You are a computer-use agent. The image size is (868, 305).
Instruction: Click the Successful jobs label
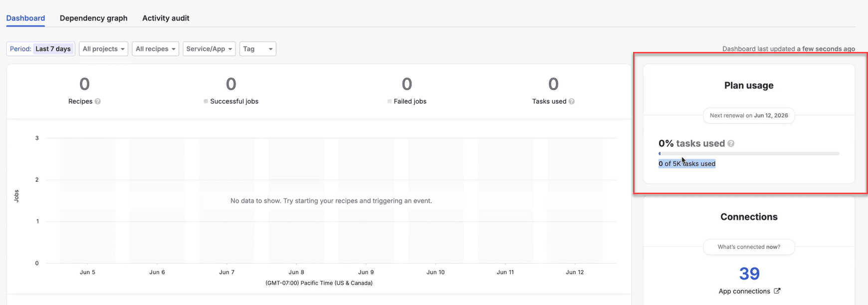click(x=234, y=101)
